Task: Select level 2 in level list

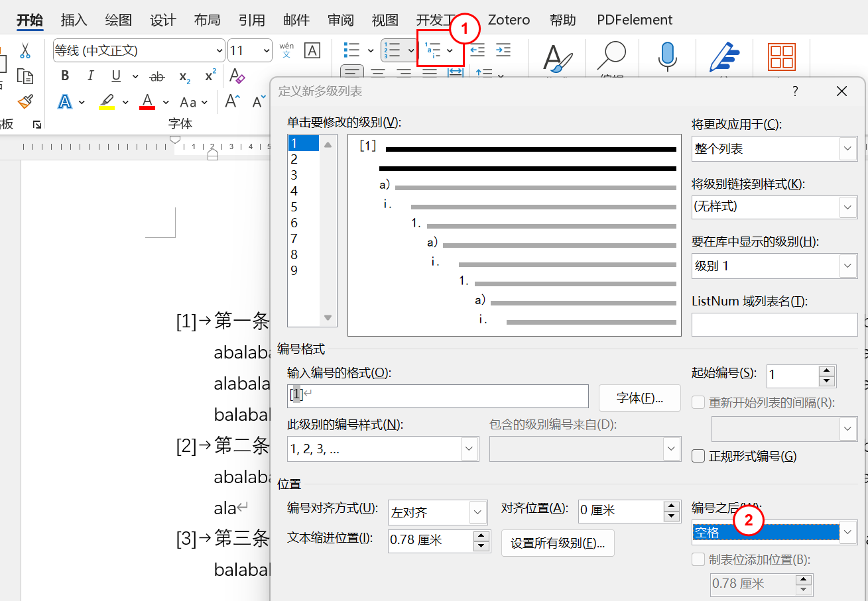Action: coord(304,159)
